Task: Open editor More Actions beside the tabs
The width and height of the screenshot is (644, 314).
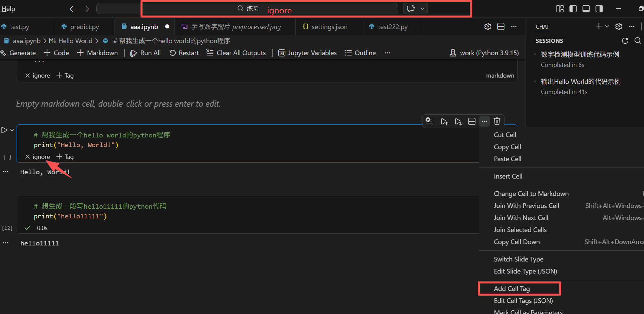Action: pyautogui.click(x=514, y=26)
